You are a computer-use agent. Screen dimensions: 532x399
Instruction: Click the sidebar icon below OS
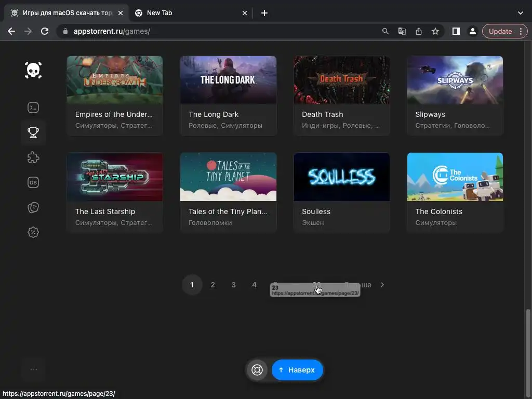pos(33,207)
